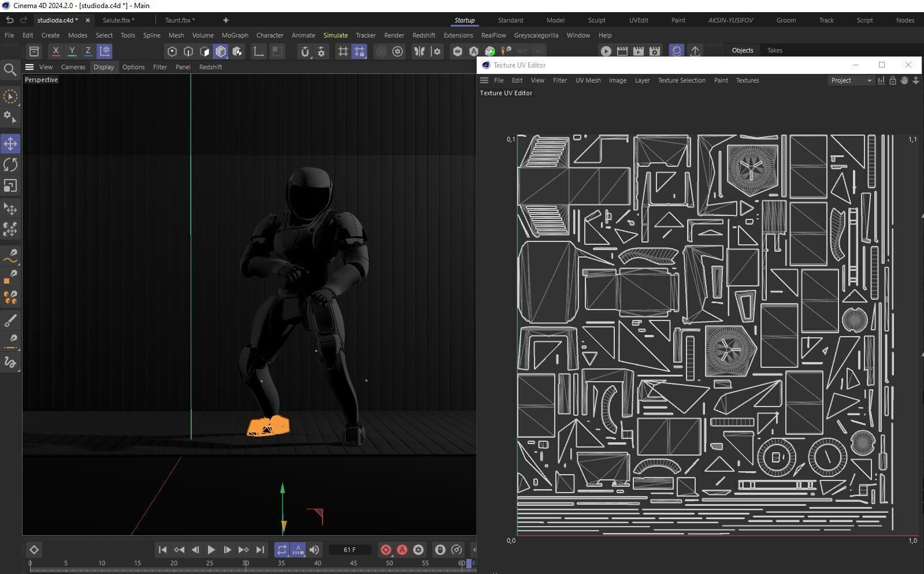Toggle the lock icon in UV Editor
This screenshot has width=924, height=574.
point(893,80)
